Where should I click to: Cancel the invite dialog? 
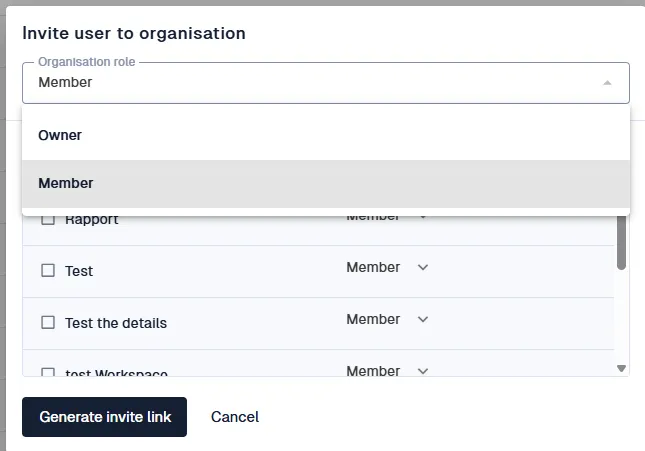click(235, 417)
